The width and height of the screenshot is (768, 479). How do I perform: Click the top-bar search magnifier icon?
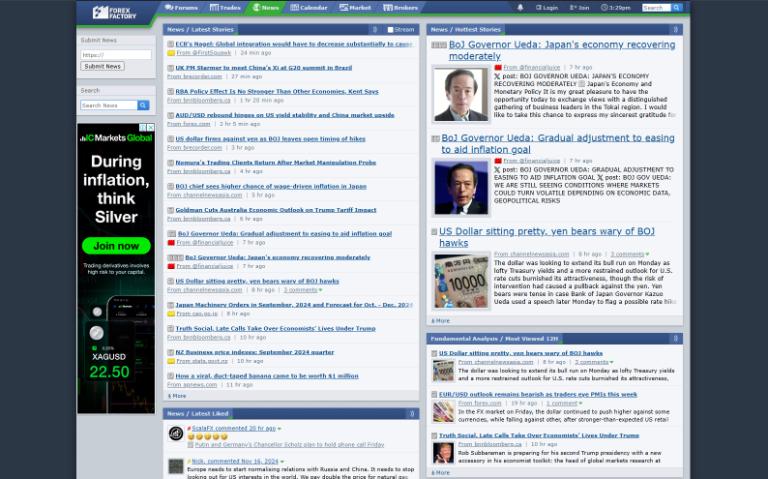pyautogui.click(x=677, y=7)
